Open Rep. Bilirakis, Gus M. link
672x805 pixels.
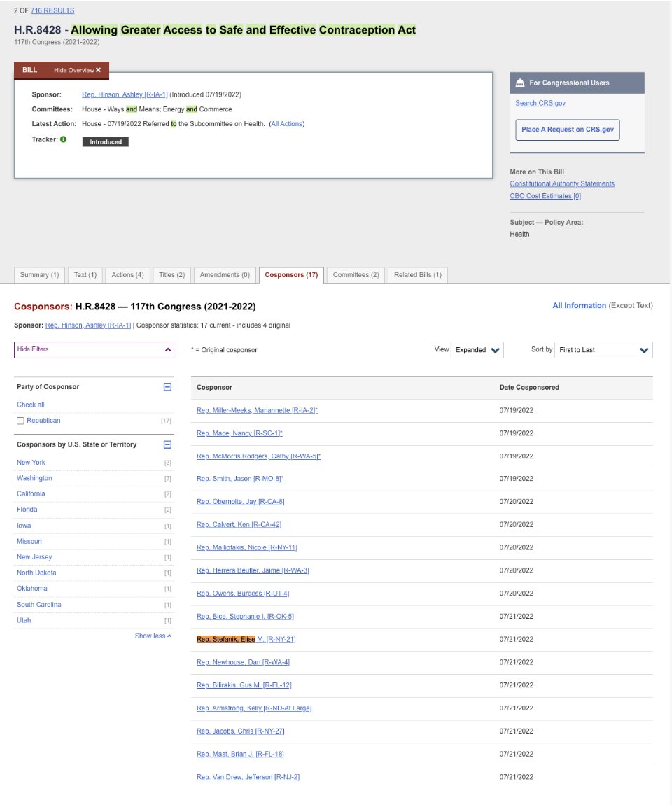(244, 685)
